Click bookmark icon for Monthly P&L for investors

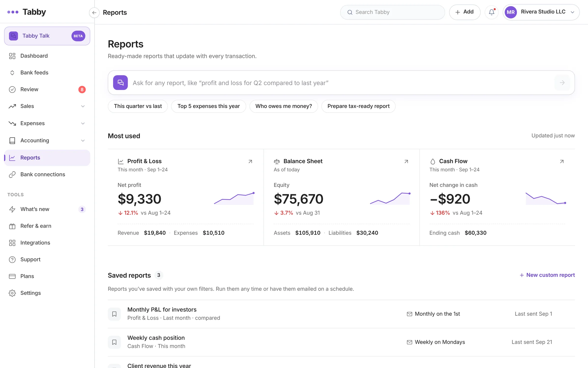(114, 314)
